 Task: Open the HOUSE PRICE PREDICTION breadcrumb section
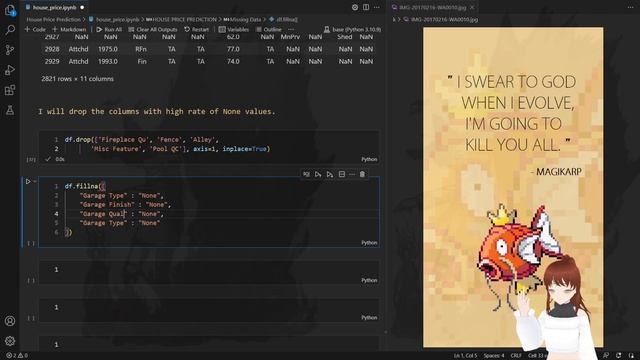[x=181, y=19]
